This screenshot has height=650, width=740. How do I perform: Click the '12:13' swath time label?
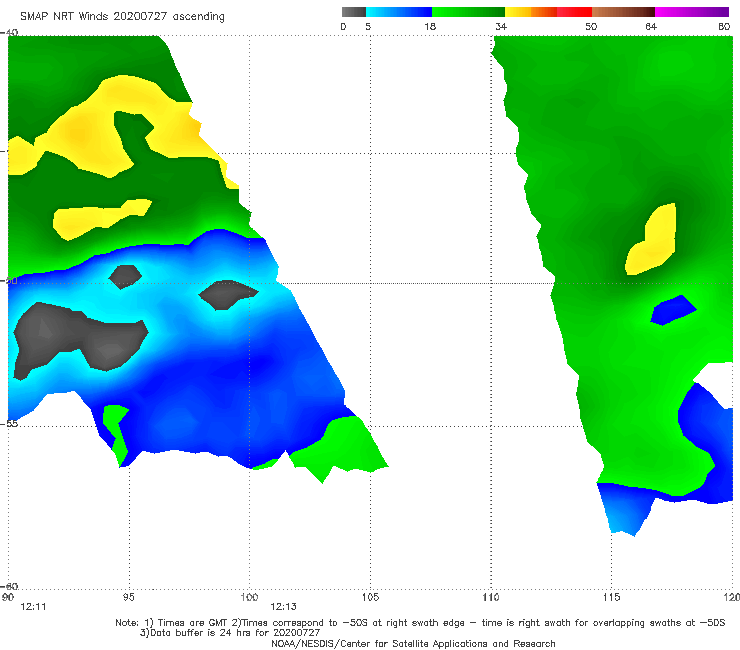pyautogui.click(x=284, y=607)
